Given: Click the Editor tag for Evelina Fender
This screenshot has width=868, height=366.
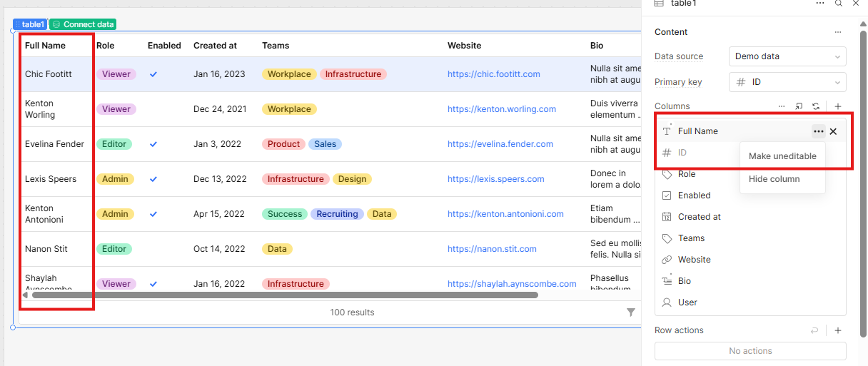Looking at the screenshot, I should pyautogui.click(x=114, y=144).
